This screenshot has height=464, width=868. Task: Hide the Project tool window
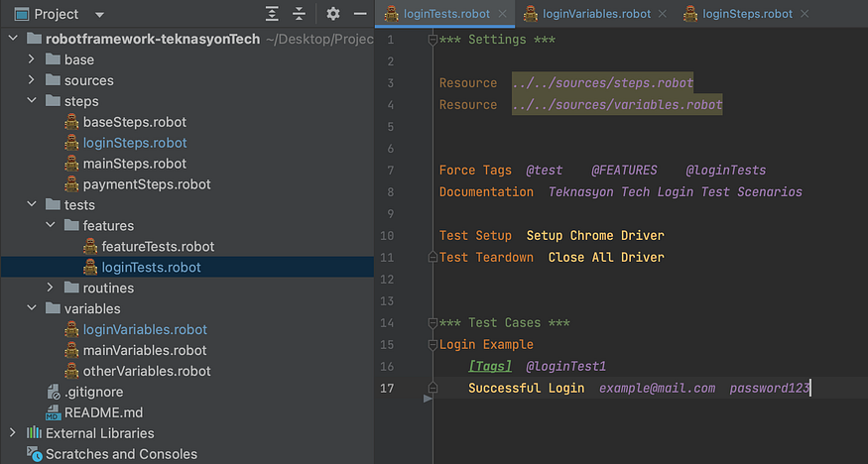tap(361, 14)
